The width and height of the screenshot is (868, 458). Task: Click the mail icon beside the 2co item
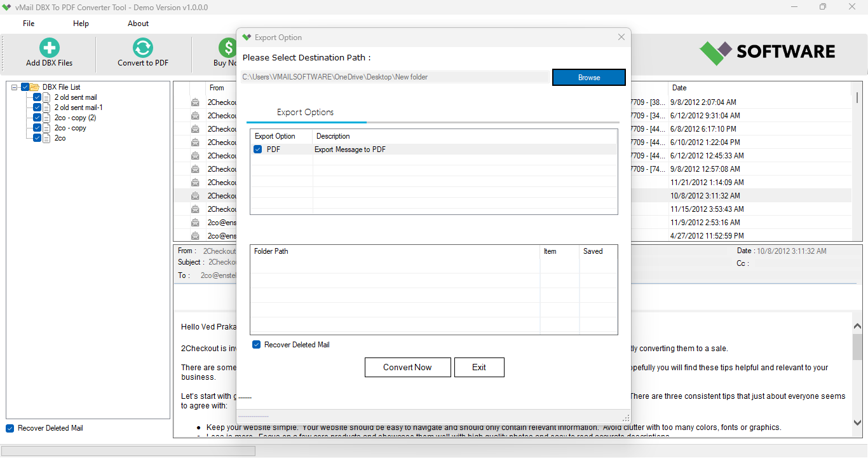click(46, 138)
